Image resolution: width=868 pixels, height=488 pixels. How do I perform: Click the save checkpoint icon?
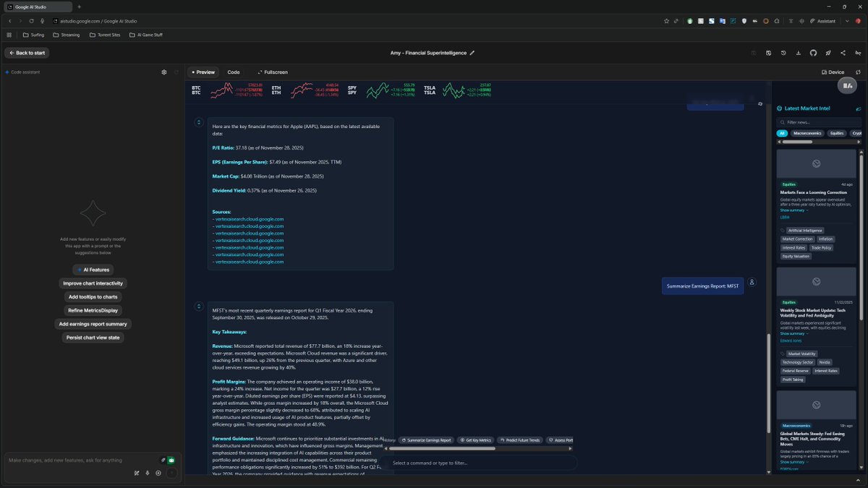768,53
